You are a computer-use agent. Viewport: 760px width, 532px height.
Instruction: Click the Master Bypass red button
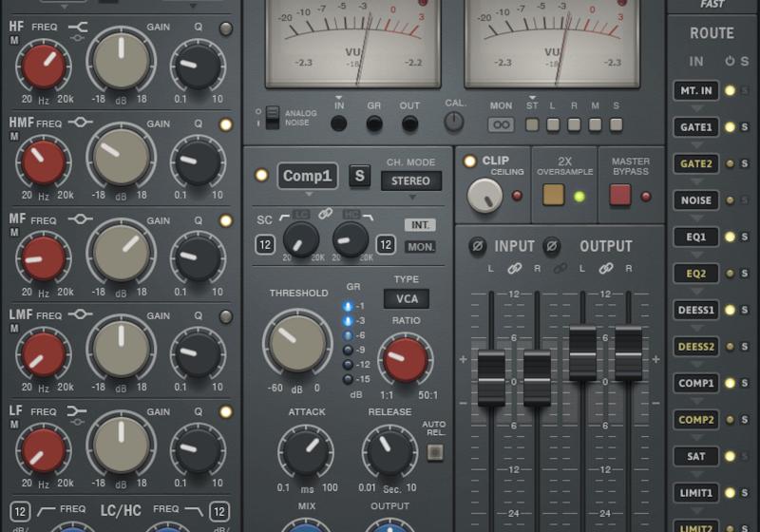pos(620,195)
